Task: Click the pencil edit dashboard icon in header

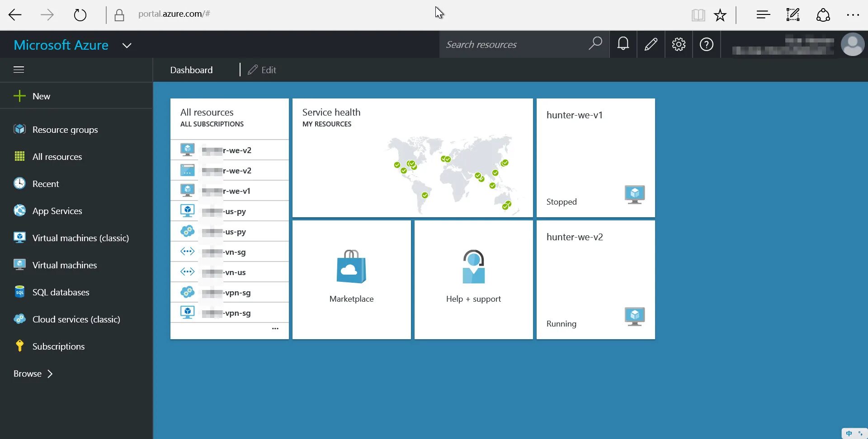Action: (x=651, y=44)
